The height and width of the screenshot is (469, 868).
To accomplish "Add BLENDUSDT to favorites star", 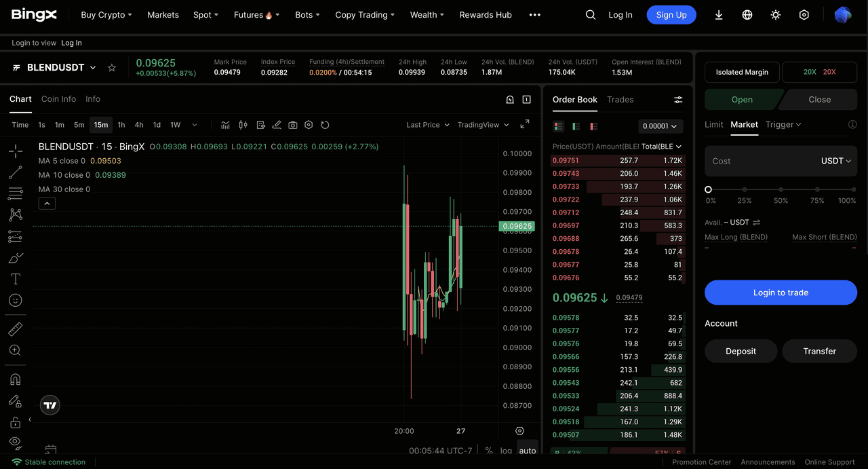I will (x=112, y=68).
